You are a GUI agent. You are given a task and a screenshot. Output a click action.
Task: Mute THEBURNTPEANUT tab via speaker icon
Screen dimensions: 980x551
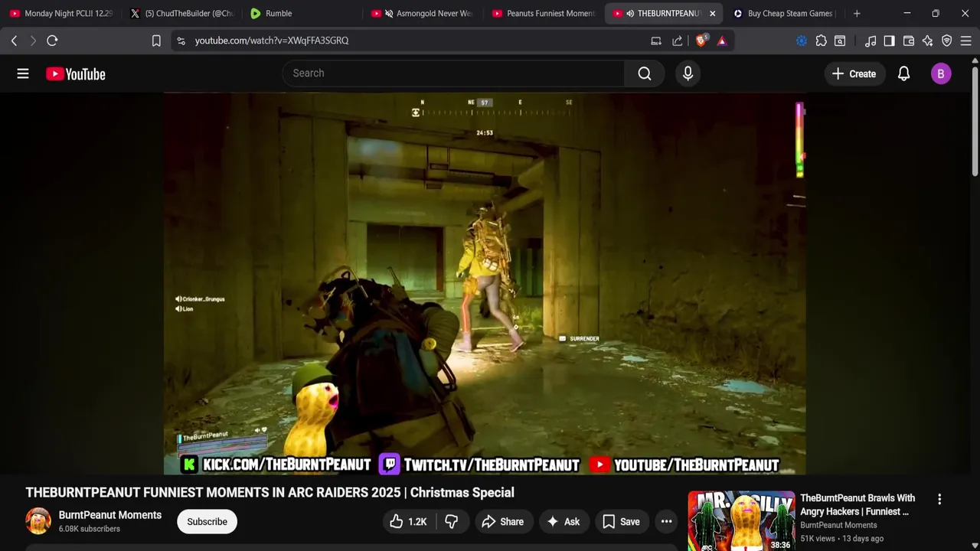630,13
